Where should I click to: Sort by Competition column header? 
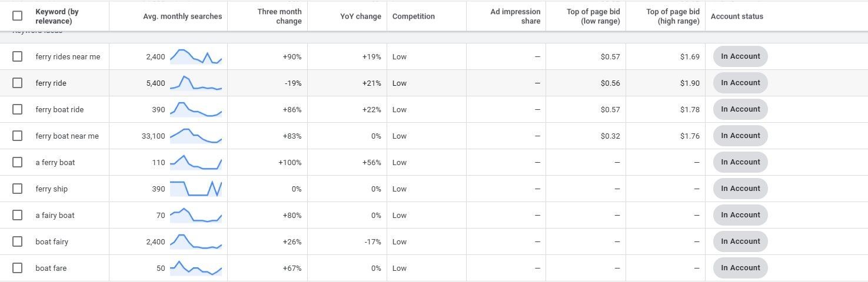point(414,16)
